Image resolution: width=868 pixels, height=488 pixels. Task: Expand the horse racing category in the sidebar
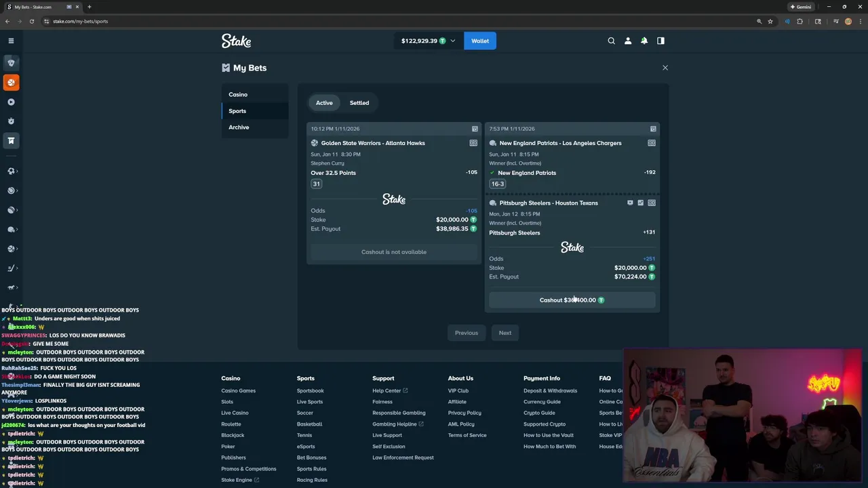click(11, 287)
